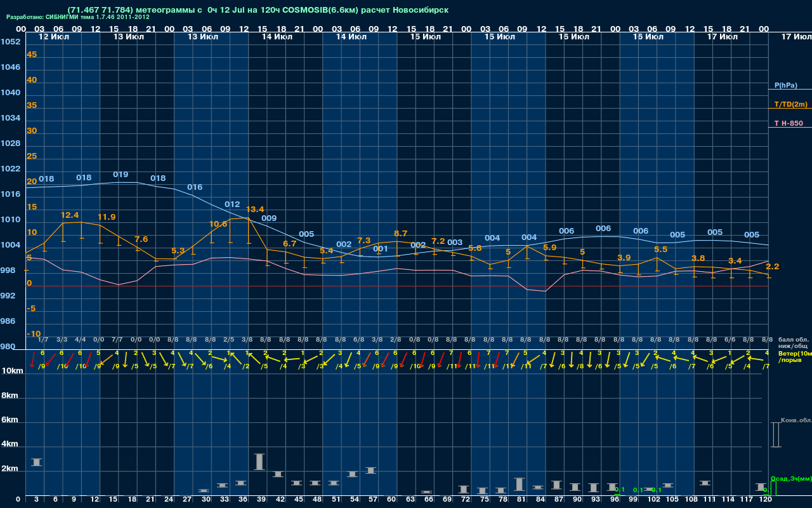Screen dimensions: 812x508
Task: Select the P(hPa) legend label
Action: (x=785, y=85)
